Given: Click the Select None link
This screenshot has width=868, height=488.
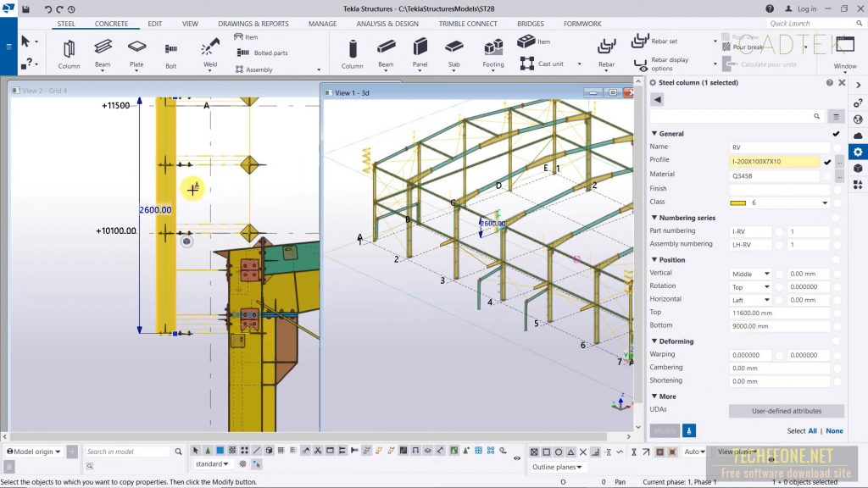Looking at the screenshot, I should 834,431.
